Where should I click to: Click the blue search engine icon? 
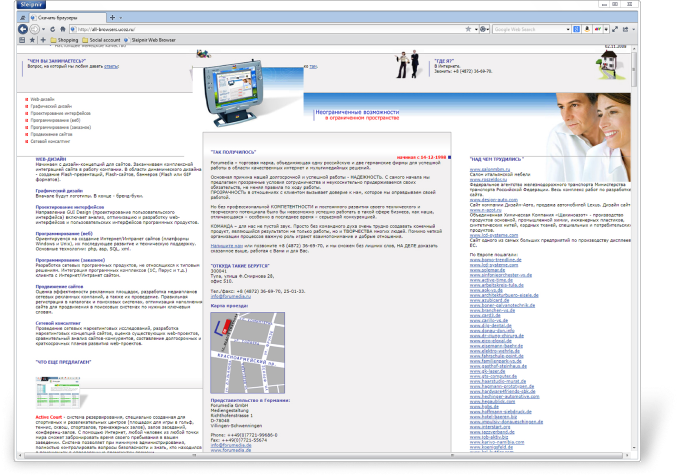click(x=576, y=29)
